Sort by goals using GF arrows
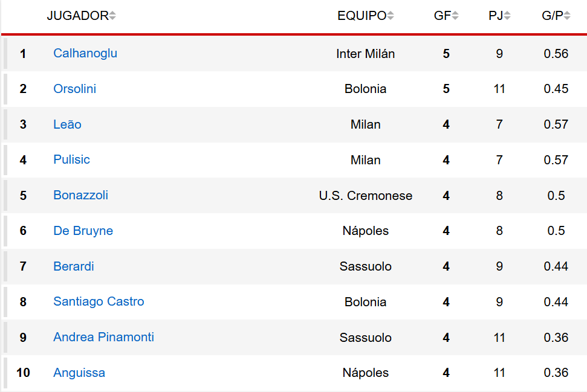Screen dimensions: 587x392 (x=455, y=16)
